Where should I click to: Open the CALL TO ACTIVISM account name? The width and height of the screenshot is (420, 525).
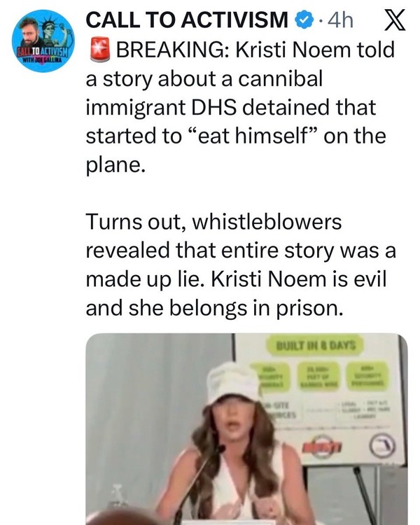pyautogui.click(x=185, y=21)
